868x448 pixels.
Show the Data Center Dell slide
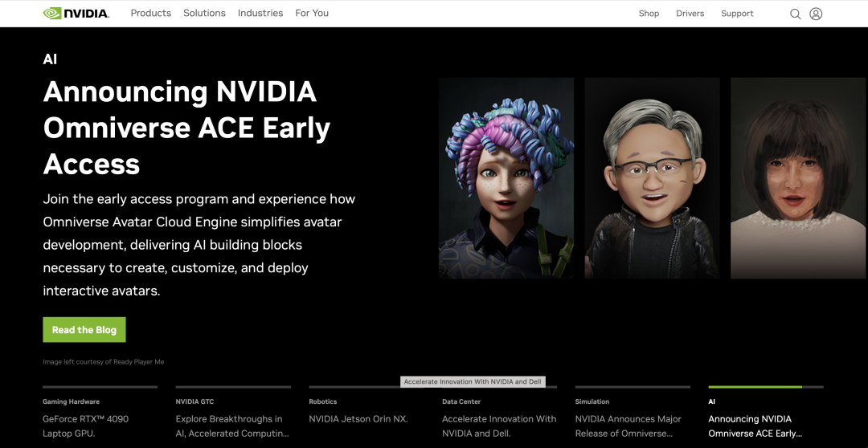[499, 426]
